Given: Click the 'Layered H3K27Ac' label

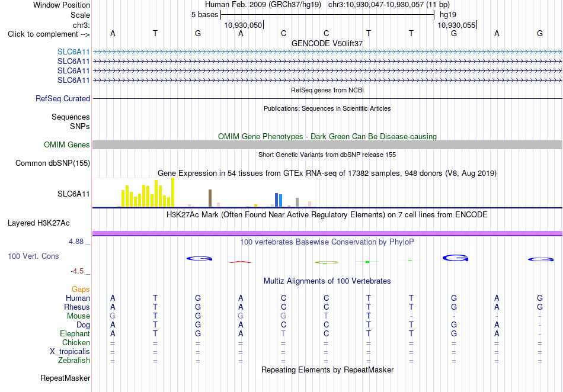Looking at the screenshot, I should click(39, 223).
